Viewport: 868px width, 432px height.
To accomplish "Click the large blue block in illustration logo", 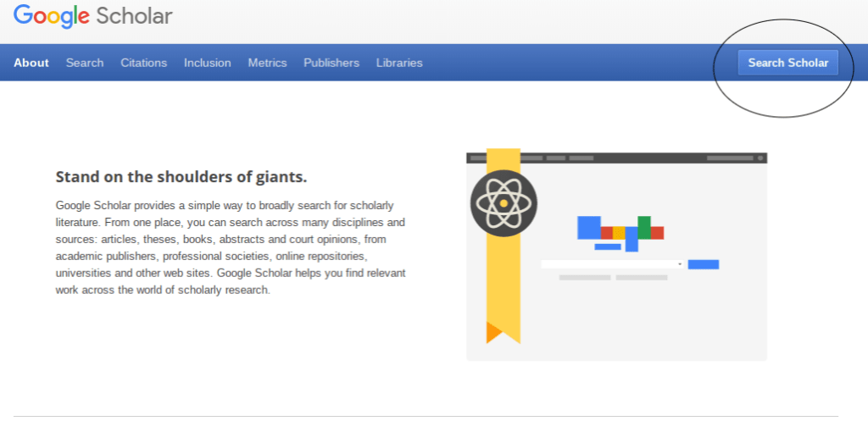I will pyautogui.click(x=588, y=227).
